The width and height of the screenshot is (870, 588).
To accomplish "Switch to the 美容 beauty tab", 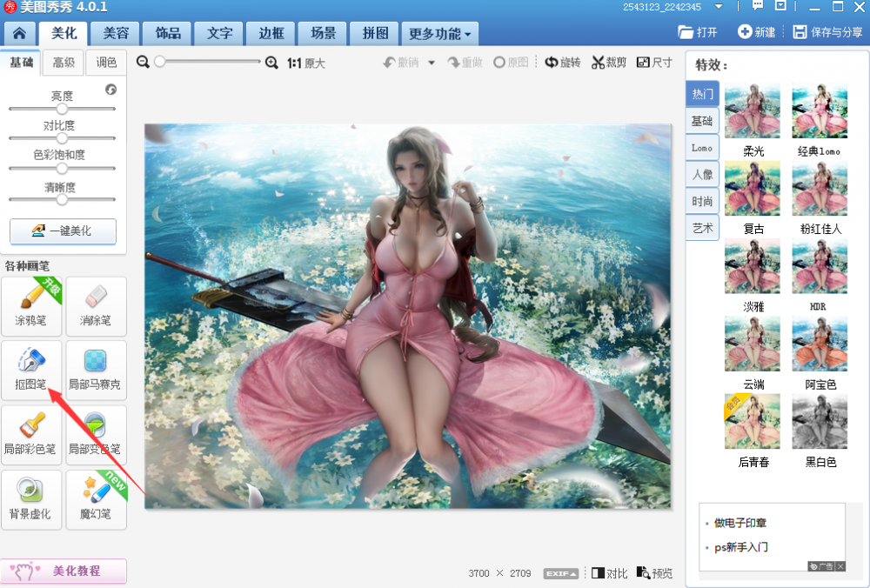I will click(x=116, y=34).
